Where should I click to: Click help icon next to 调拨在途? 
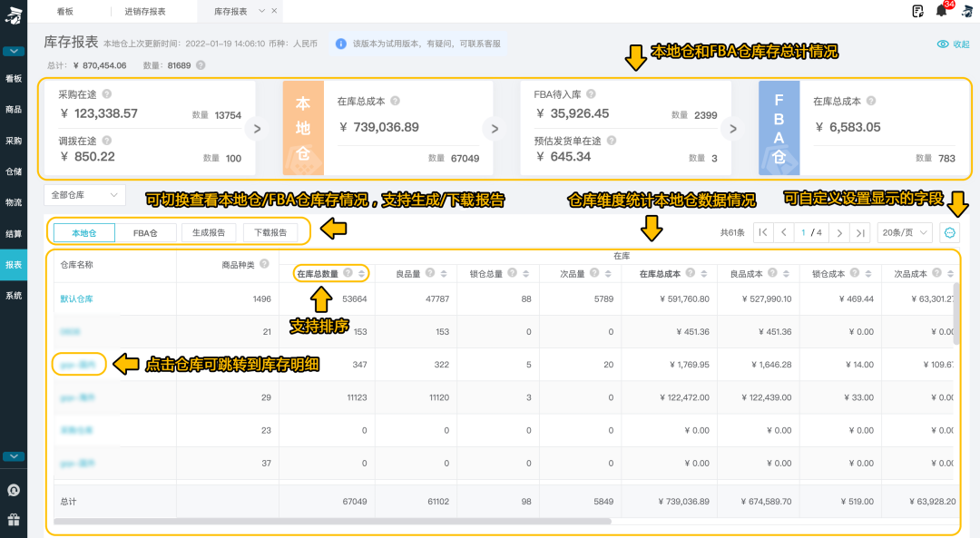pos(107,141)
